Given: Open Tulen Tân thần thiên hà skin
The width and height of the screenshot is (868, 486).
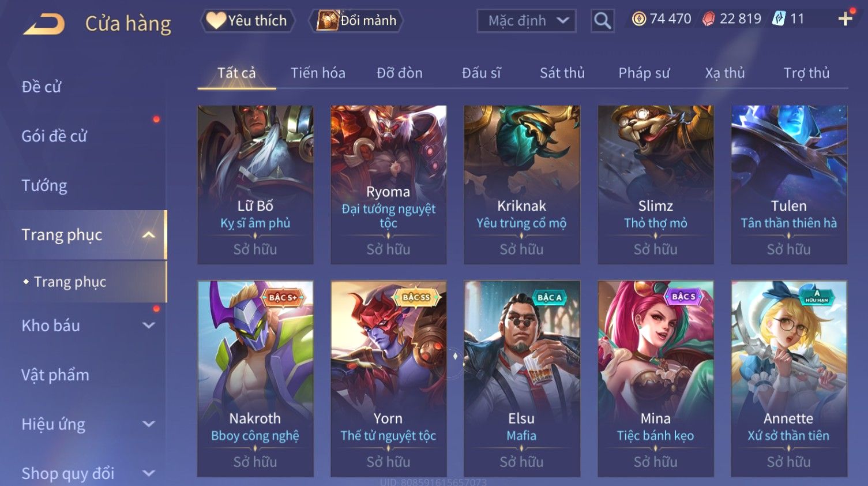Looking at the screenshot, I should [x=789, y=185].
